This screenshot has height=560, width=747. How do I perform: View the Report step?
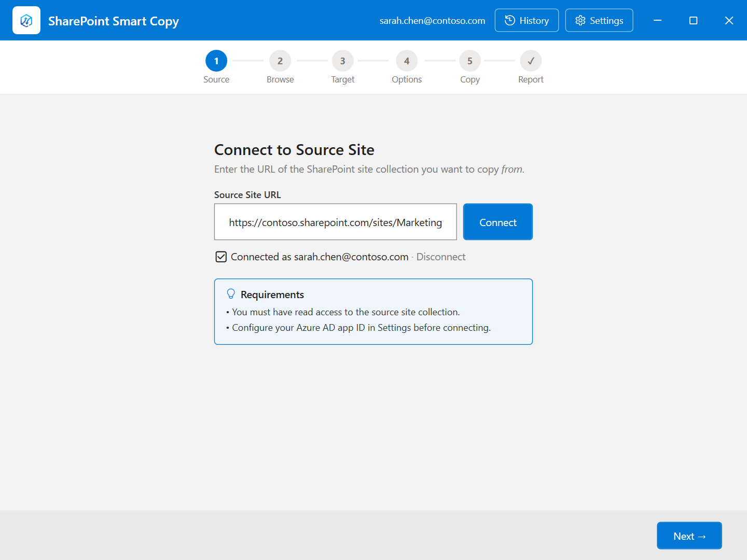pyautogui.click(x=531, y=67)
